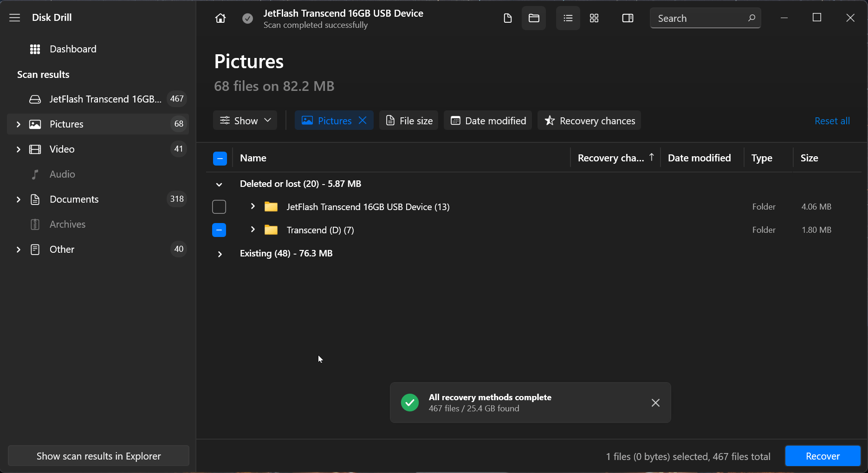Sort by Name column header
The image size is (868, 473).
tap(253, 158)
